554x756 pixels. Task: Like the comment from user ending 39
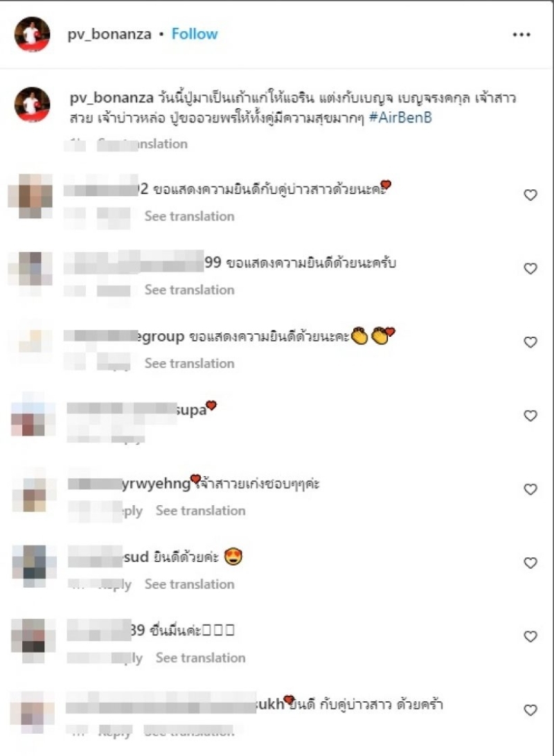530,636
